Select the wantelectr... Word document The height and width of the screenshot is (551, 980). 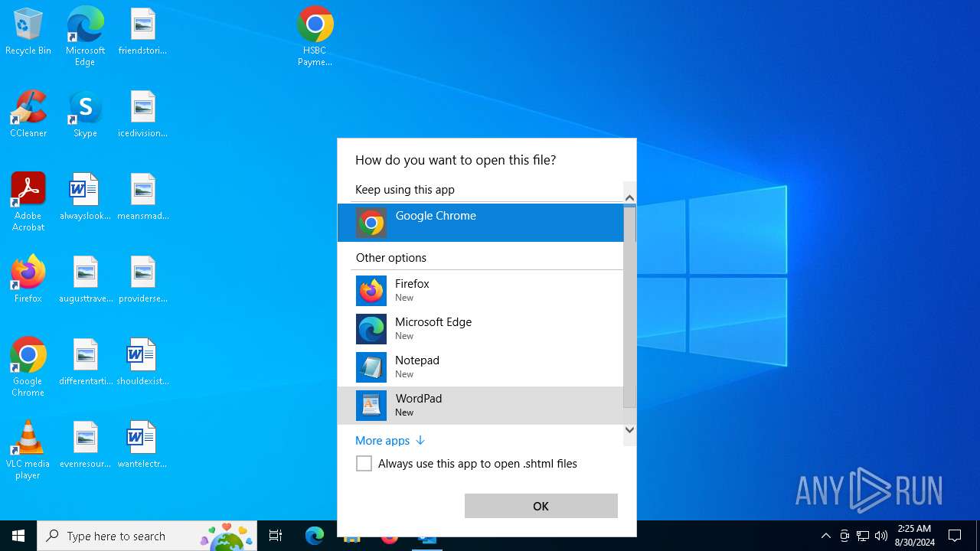[x=142, y=445]
